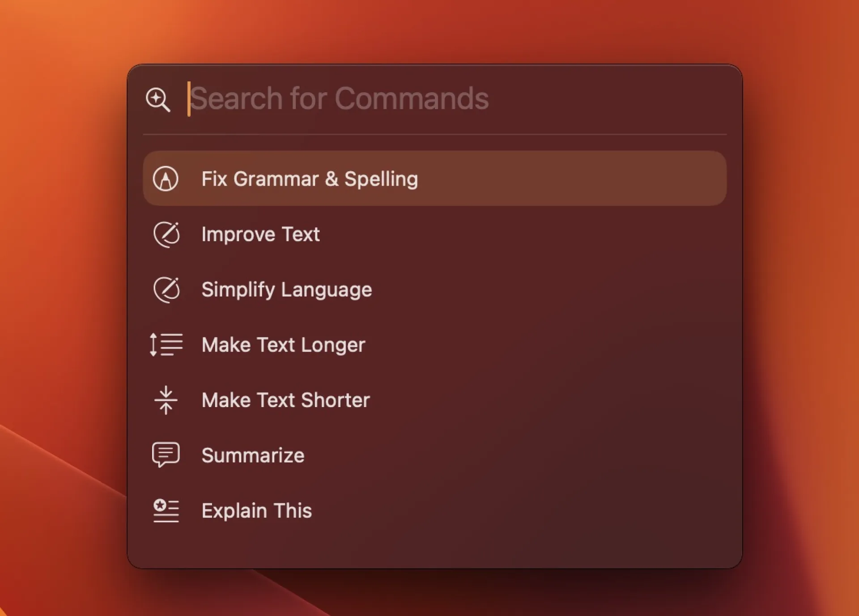Click the Make Text Longer line-height icon
The image size is (859, 616).
pyautogui.click(x=166, y=344)
